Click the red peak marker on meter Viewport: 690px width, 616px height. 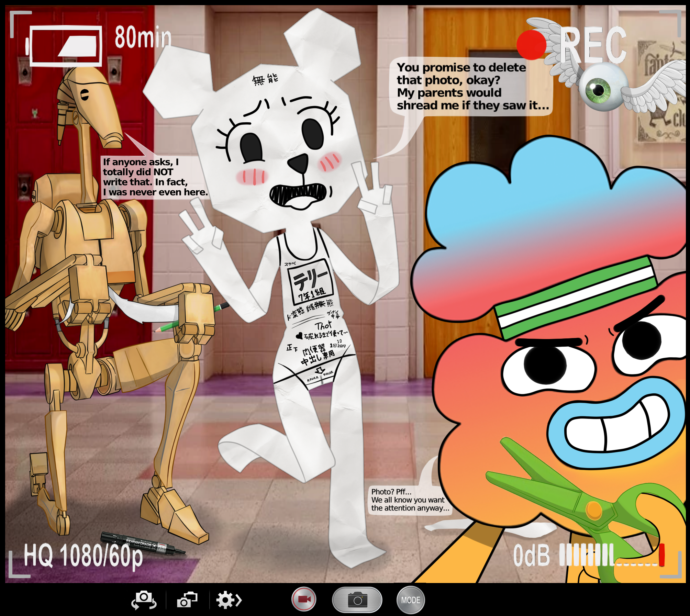(x=661, y=555)
